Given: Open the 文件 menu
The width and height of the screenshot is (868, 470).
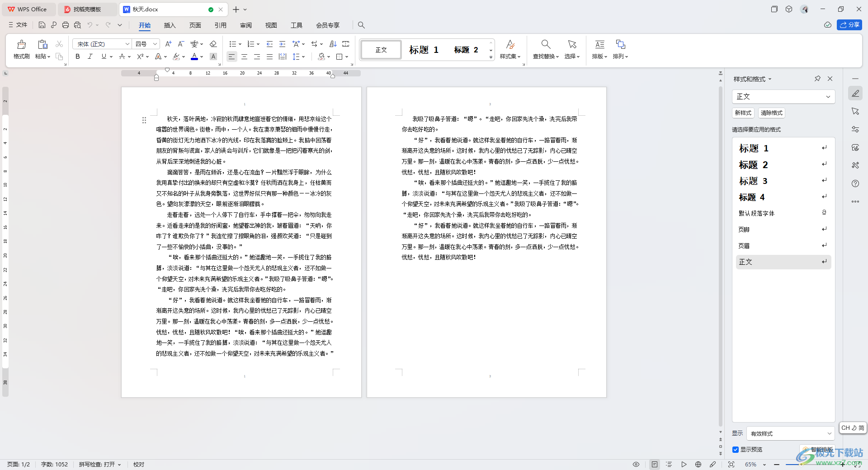Looking at the screenshot, I should click(x=18, y=25).
